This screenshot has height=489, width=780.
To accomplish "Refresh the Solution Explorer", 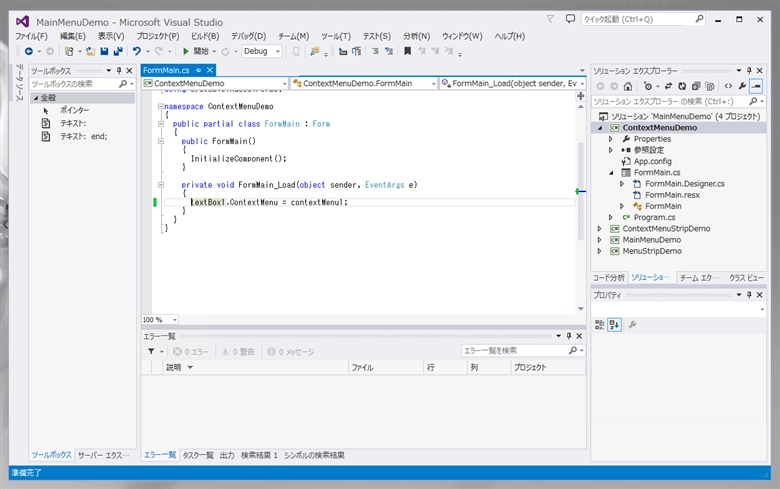I will pyautogui.click(x=682, y=86).
